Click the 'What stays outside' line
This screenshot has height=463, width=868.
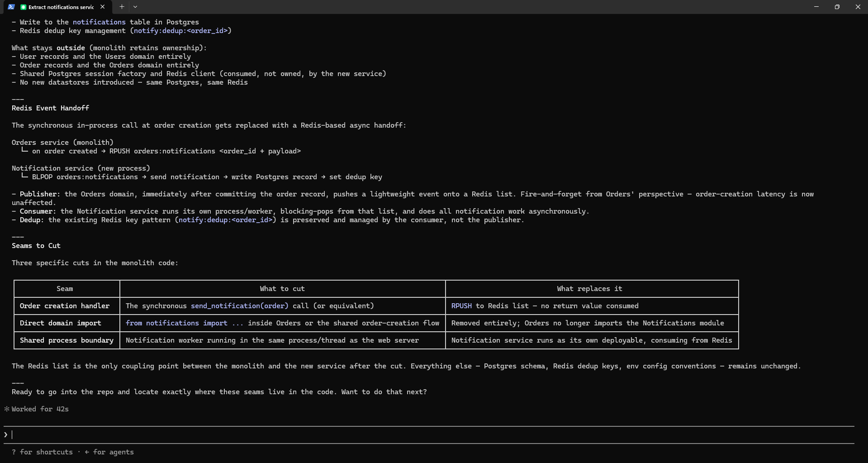coord(109,48)
